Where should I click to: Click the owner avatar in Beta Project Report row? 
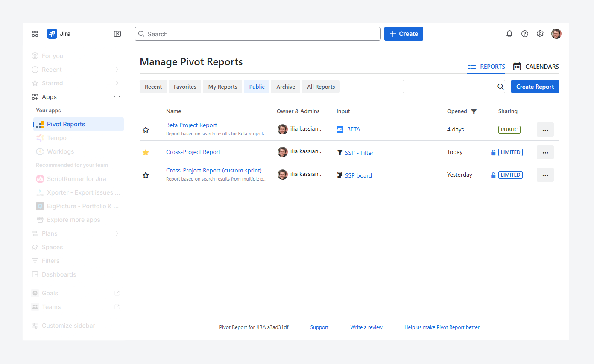[x=283, y=129]
